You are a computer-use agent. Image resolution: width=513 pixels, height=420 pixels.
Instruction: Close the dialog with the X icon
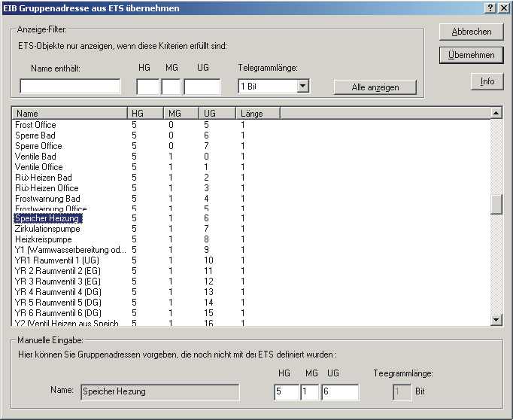[503, 8]
